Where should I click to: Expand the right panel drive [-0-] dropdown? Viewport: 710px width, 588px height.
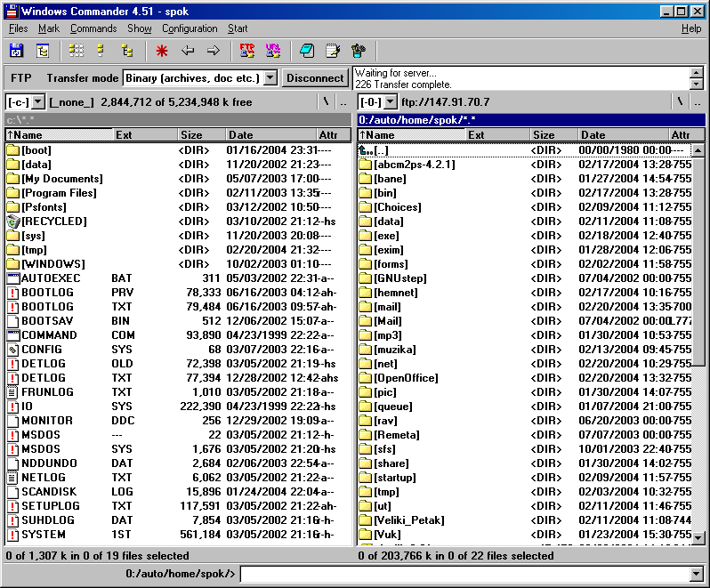click(391, 102)
